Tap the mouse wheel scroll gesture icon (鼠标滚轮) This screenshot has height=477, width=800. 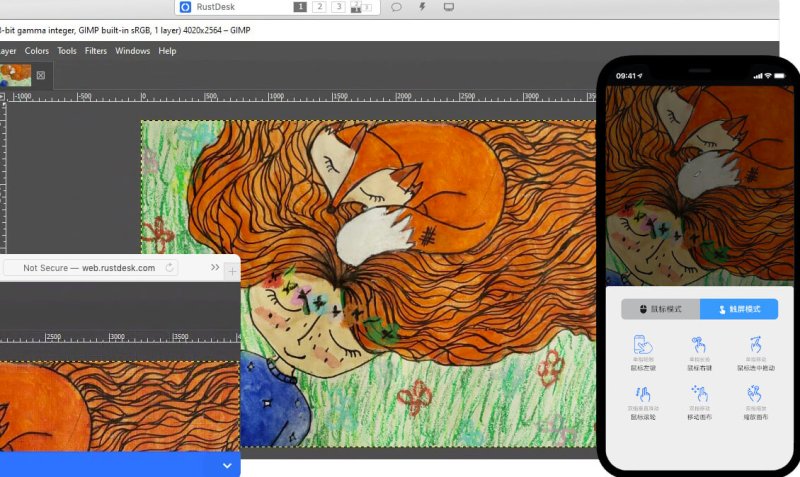click(x=643, y=394)
